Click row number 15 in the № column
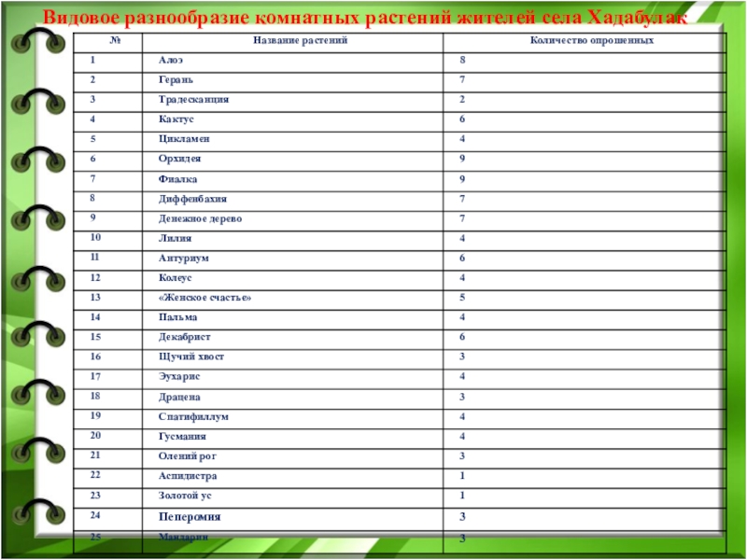This screenshot has height=560, width=747. [95, 337]
